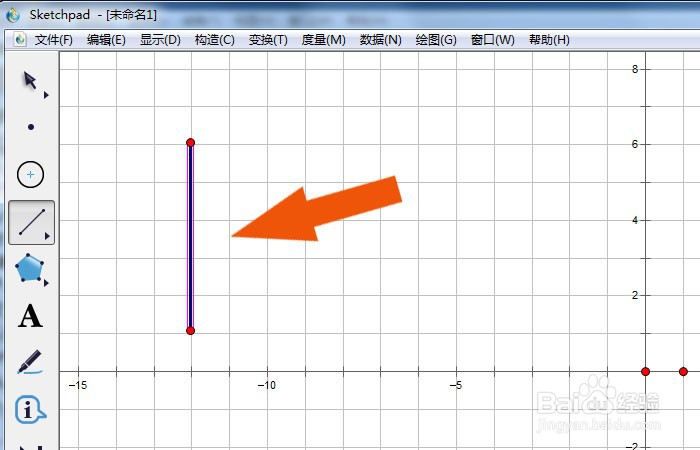
Task: Click the Sketchpad application icon in title bar
Action: pyautogui.click(x=13, y=15)
